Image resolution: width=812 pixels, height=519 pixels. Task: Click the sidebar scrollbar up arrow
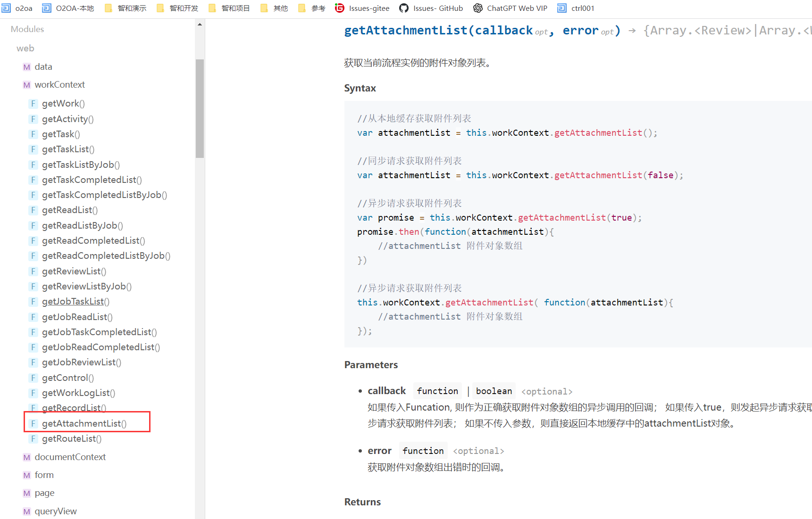click(200, 24)
